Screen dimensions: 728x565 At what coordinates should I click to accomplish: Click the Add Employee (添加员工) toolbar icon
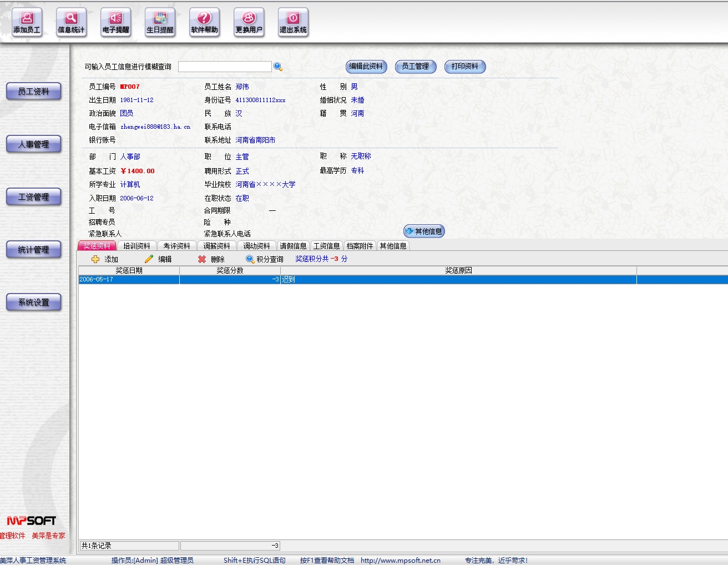27,23
